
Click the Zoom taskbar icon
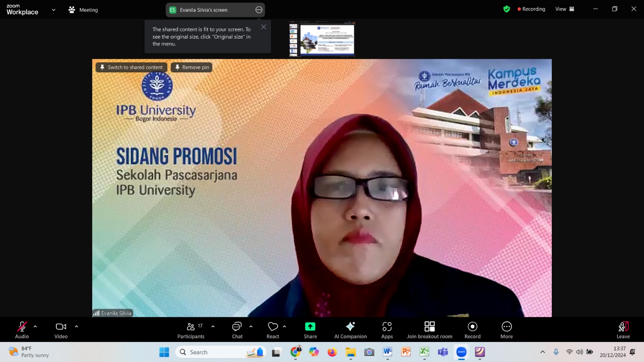[x=461, y=352]
